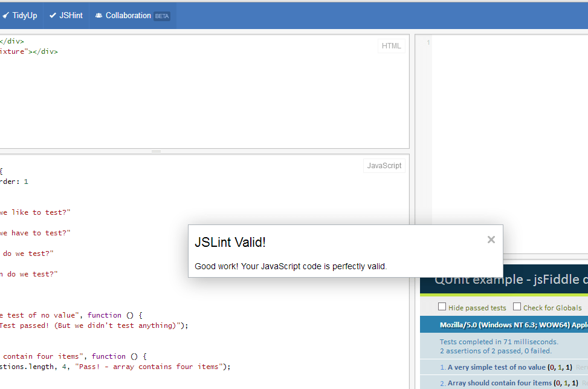Click code line containing 'Test passed! (But we didn't test anything)'
The image size is (588, 389).
point(94,325)
